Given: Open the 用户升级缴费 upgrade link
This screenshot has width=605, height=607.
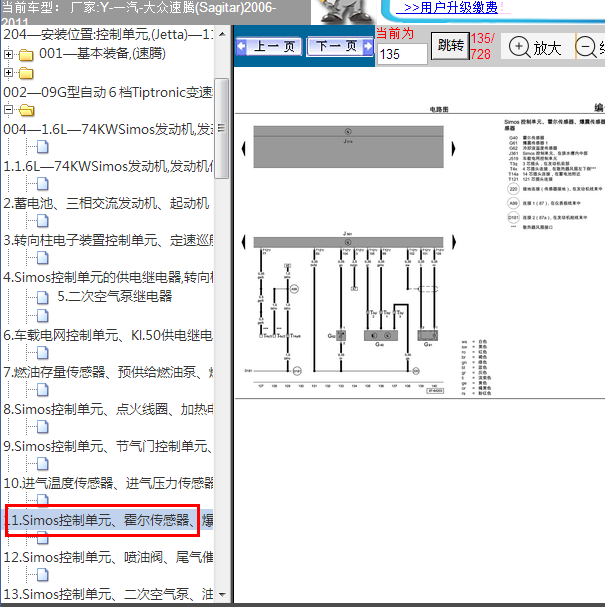Looking at the screenshot, I should (x=451, y=7).
